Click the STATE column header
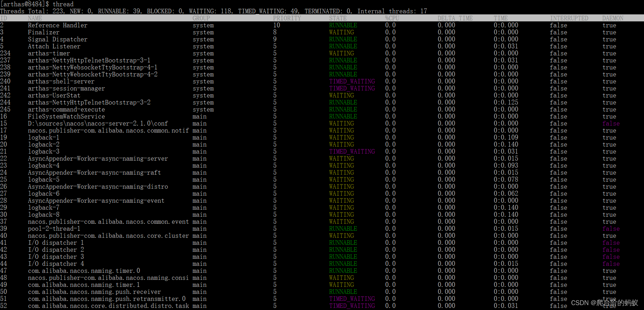The width and height of the screenshot is (644, 310). point(338,18)
